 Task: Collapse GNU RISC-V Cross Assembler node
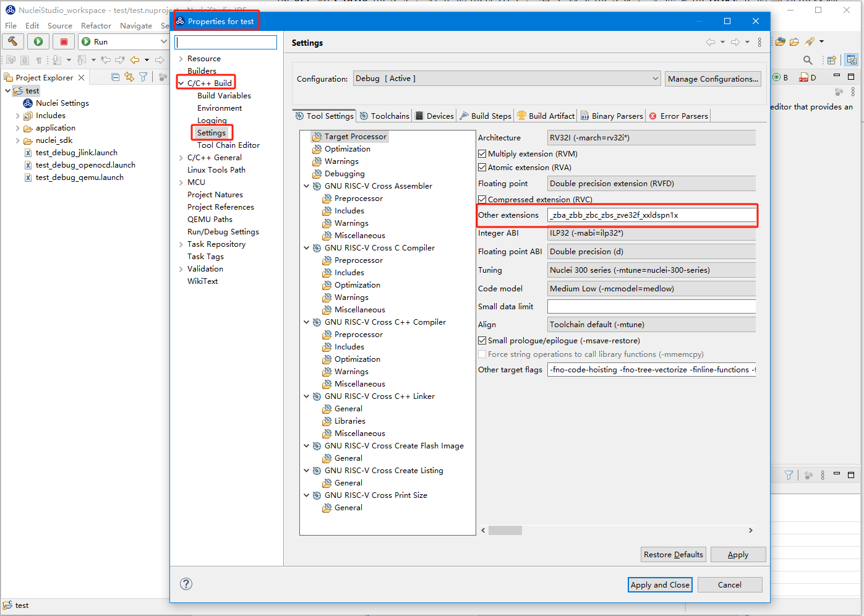pos(306,186)
